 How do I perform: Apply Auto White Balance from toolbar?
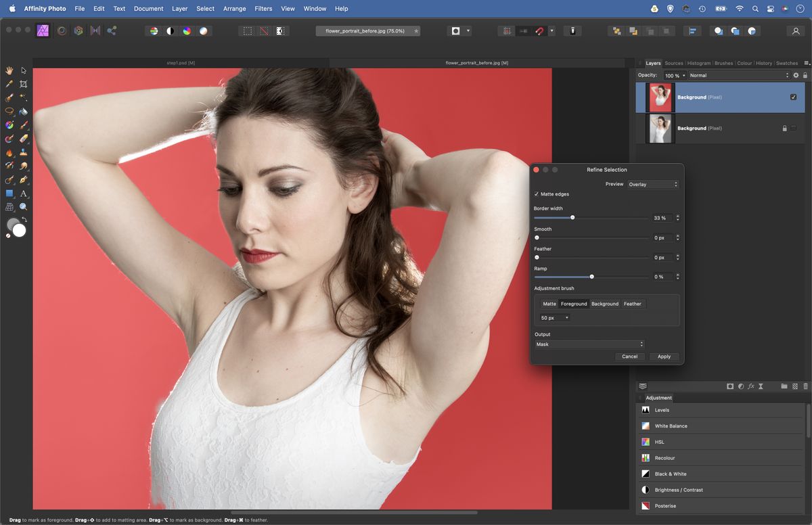(203, 30)
